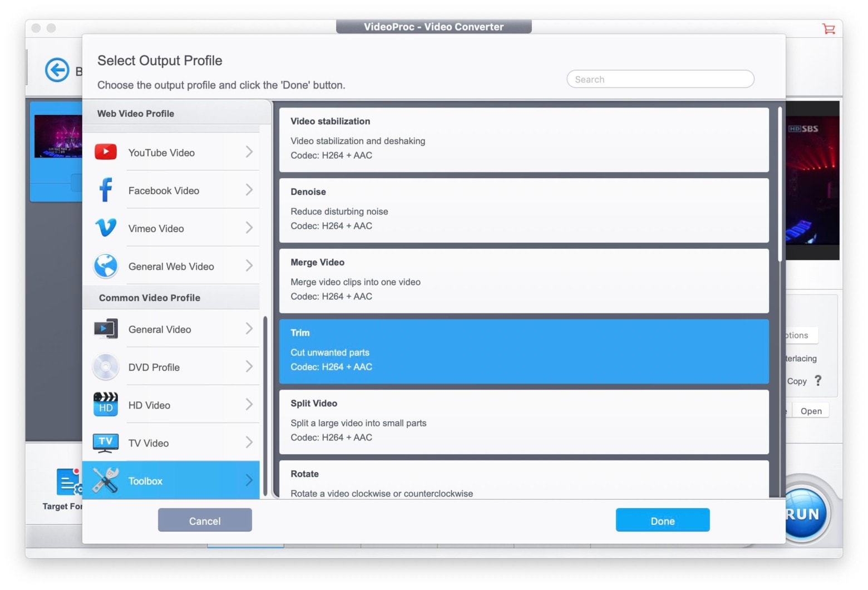Click the shopping cart icon

828,29
